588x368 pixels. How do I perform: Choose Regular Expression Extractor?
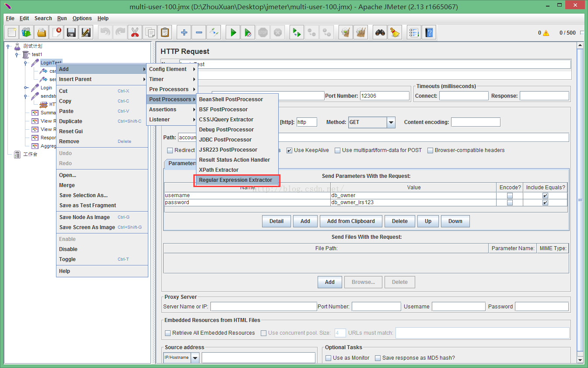point(237,180)
